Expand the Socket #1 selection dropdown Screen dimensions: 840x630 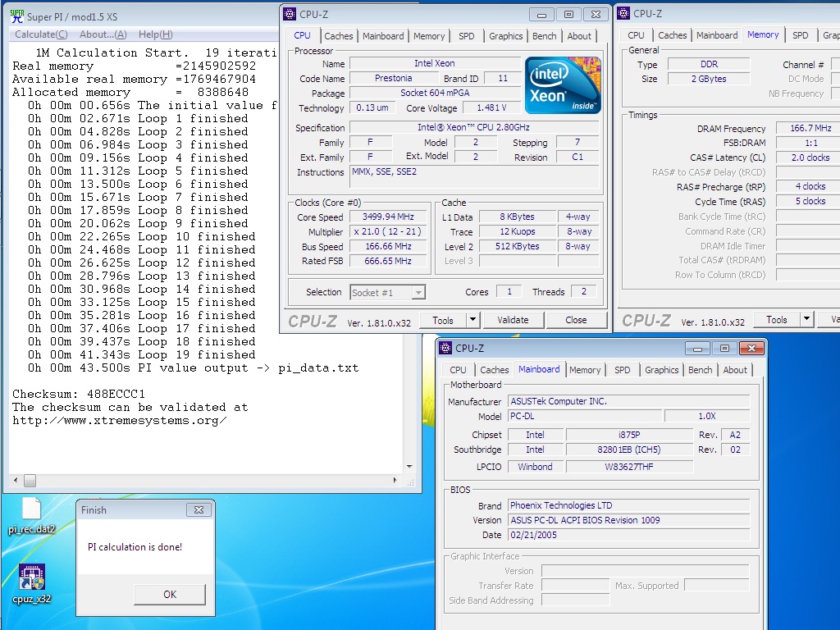point(419,293)
